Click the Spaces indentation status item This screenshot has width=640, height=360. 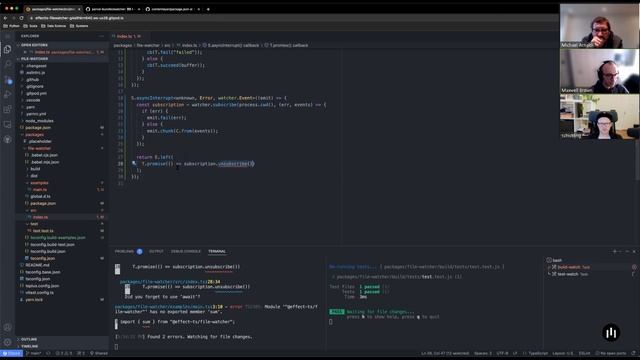point(483,353)
